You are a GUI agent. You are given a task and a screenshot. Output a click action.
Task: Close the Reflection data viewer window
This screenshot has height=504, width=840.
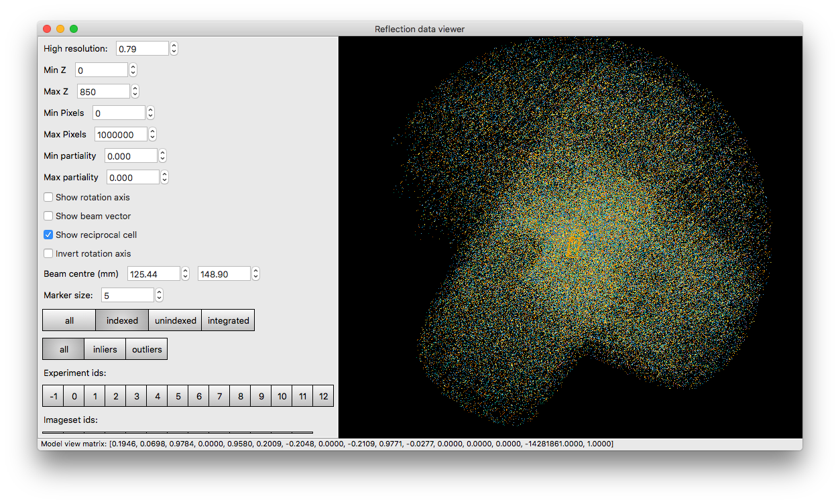47,29
